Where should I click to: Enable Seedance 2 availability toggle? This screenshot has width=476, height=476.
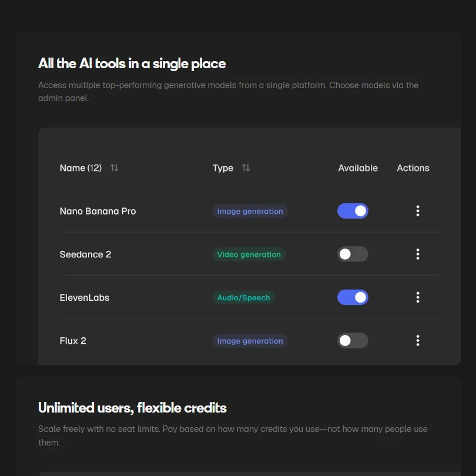(353, 254)
